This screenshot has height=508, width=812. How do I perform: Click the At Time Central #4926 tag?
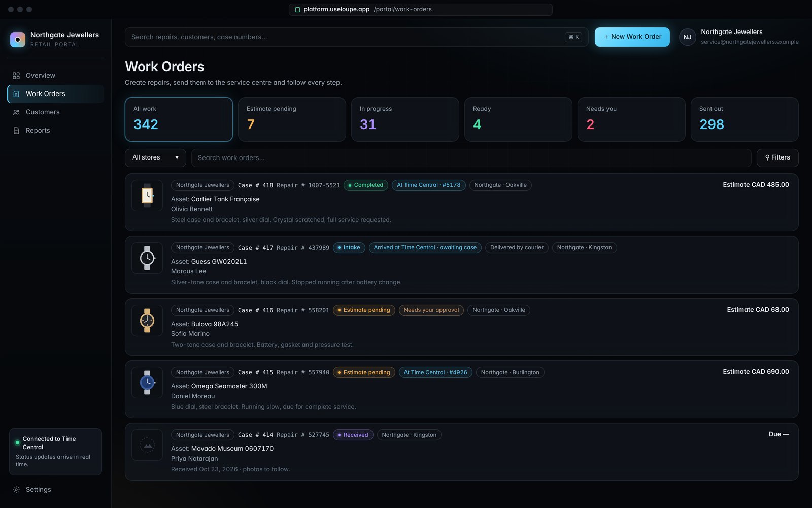tap(435, 373)
